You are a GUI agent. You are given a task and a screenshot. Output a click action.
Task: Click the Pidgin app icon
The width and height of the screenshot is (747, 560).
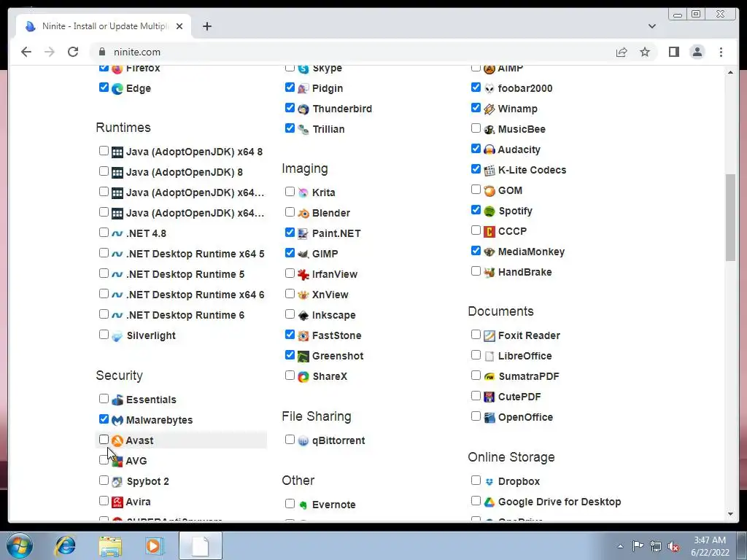pyautogui.click(x=303, y=88)
